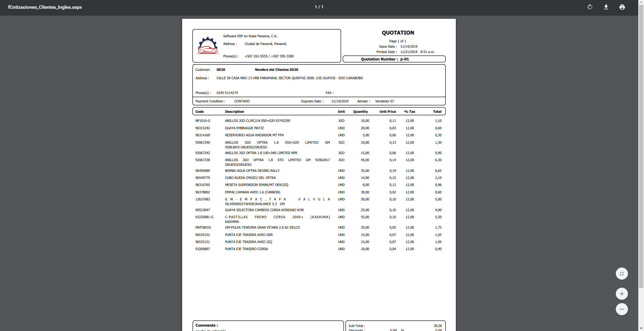Viewport: 644px width, 331px height.
Task: Click description ANILLOS JGO OPTRA 1.8 100=040
Action: [x=261, y=153]
